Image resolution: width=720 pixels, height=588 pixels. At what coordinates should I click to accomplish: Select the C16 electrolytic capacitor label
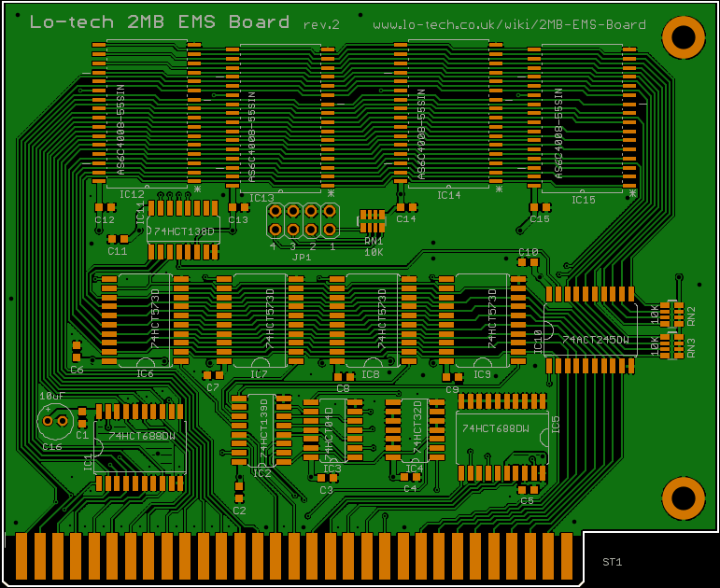(52, 447)
